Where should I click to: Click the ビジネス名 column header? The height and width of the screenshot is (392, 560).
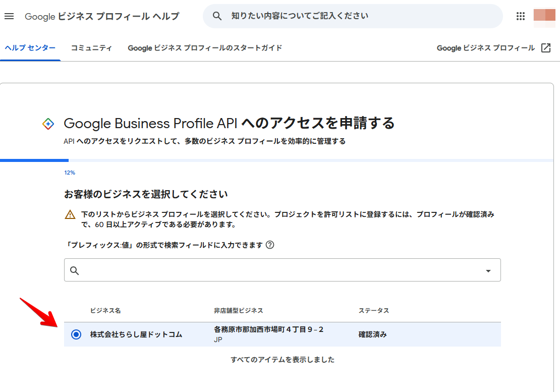point(105,311)
